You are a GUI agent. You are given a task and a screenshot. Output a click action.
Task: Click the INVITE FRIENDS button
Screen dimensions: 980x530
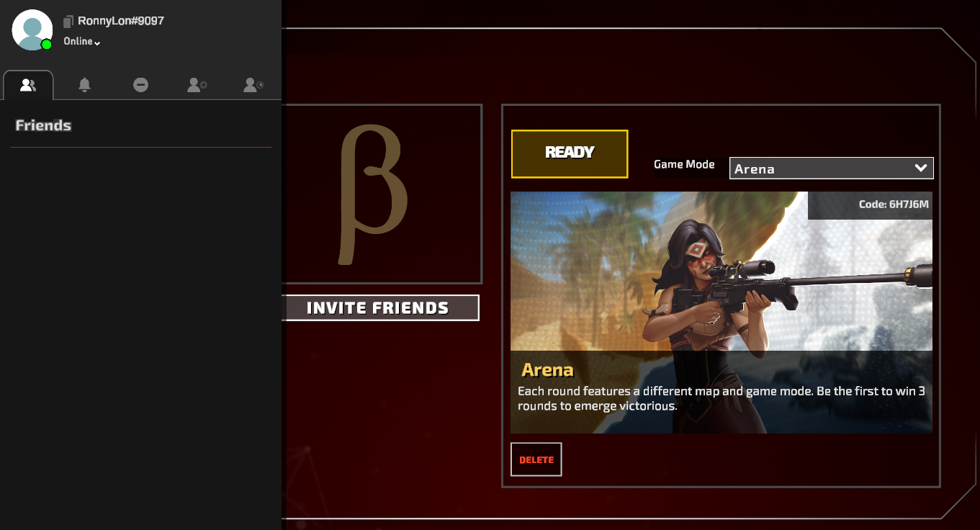378,308
